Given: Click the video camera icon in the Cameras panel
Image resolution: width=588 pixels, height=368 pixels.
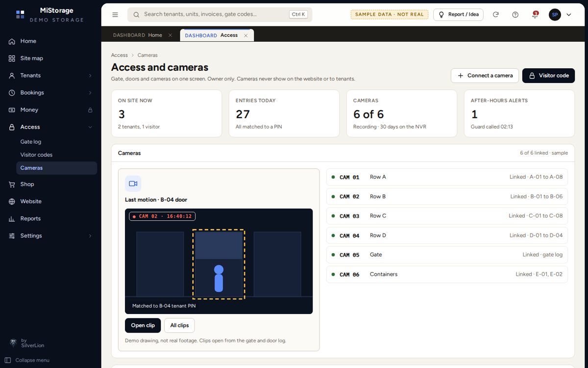Looking at the screenshot, I should [133, 184].
